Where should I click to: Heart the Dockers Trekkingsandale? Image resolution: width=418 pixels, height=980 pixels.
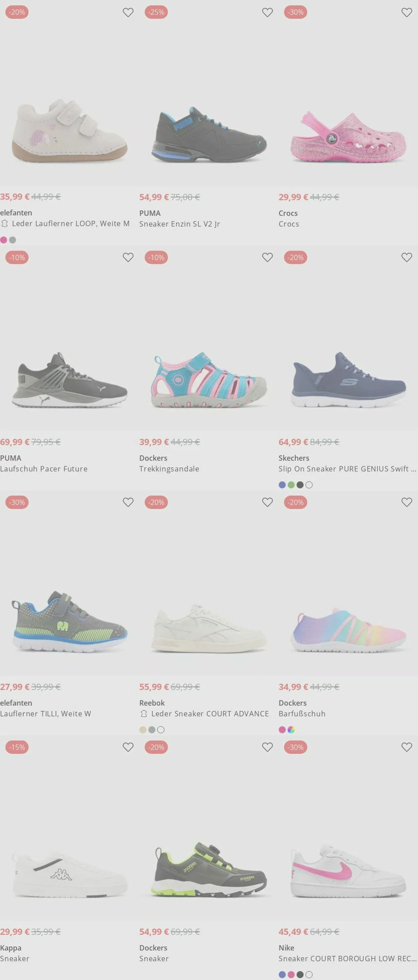pyautogui.click(x=268, y=258)
